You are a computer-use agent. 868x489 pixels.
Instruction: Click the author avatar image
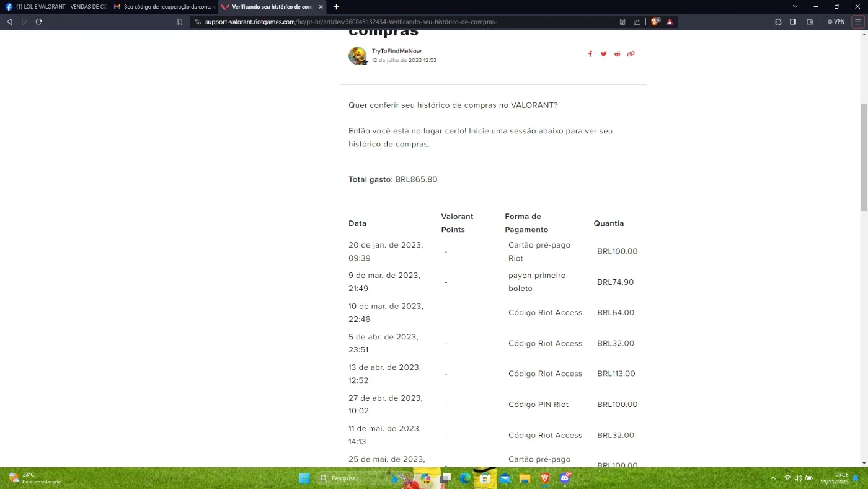pyautogui.click(x=358, y=56)
